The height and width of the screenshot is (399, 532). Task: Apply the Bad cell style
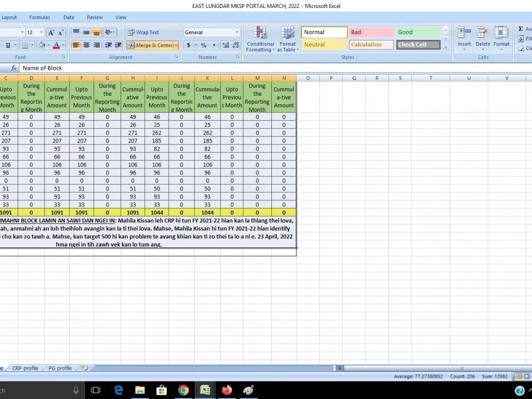[x=371, y=32]
